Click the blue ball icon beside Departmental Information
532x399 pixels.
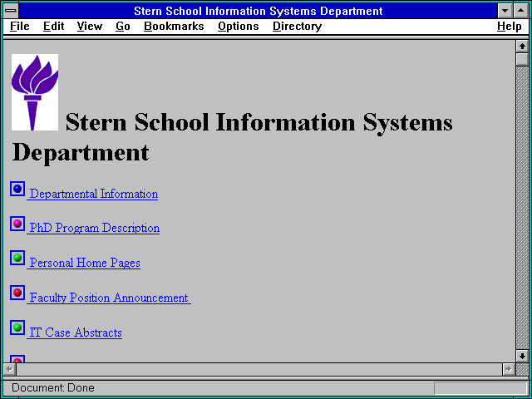pyautogui.click(x=17, y=189)
